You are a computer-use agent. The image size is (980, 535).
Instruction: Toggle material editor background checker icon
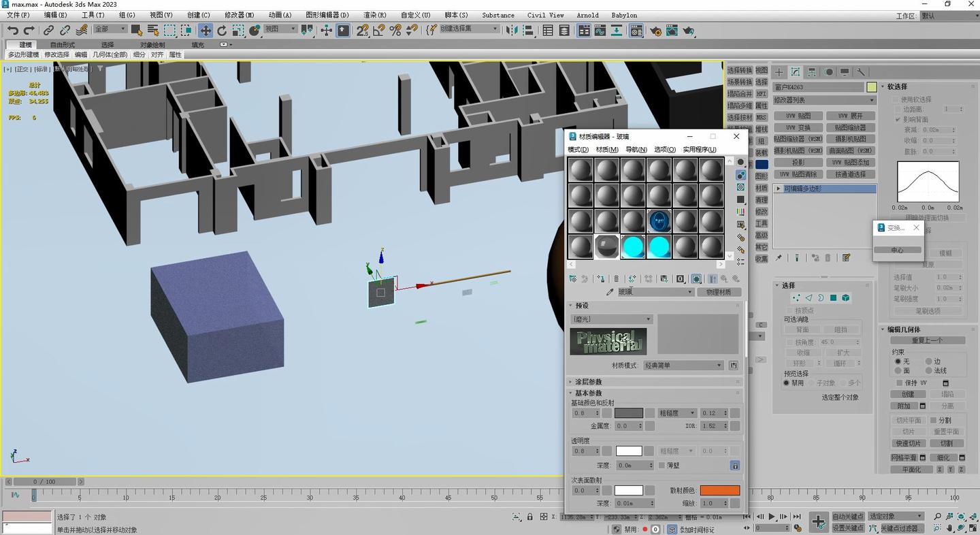(740, 187)
